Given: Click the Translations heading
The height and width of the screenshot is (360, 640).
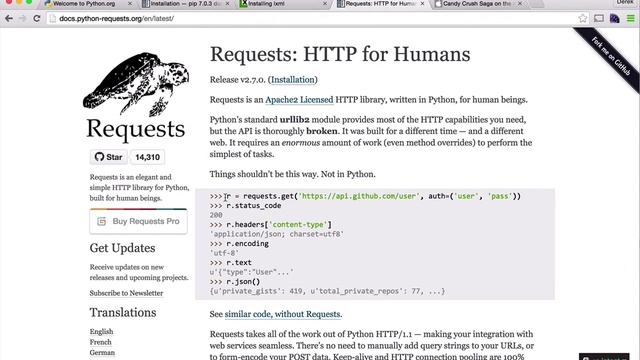Looking at the screenshot, I should click(123, 313).
